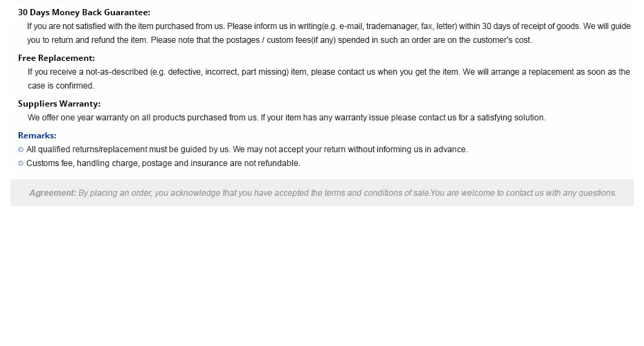Click the 'We offer one year warranty' sentence
644x346 pixels.
pos(287,118)
